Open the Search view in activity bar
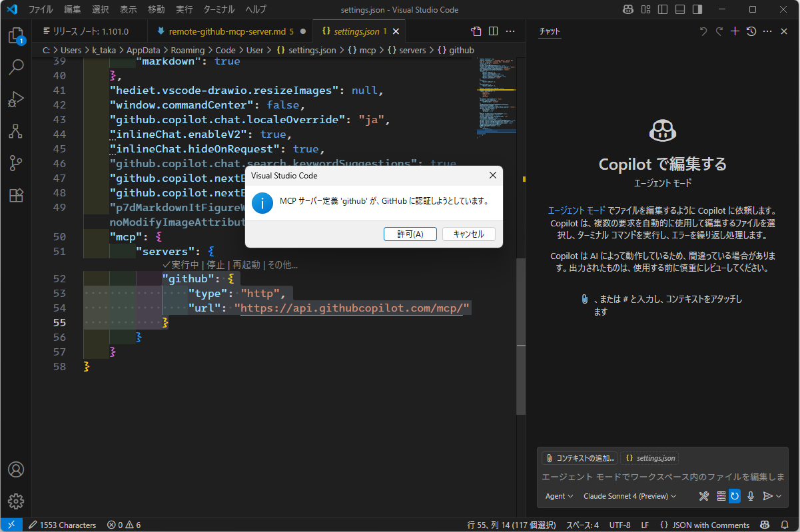The height and width of the screenshot is (532, 800). pos(16,67)
